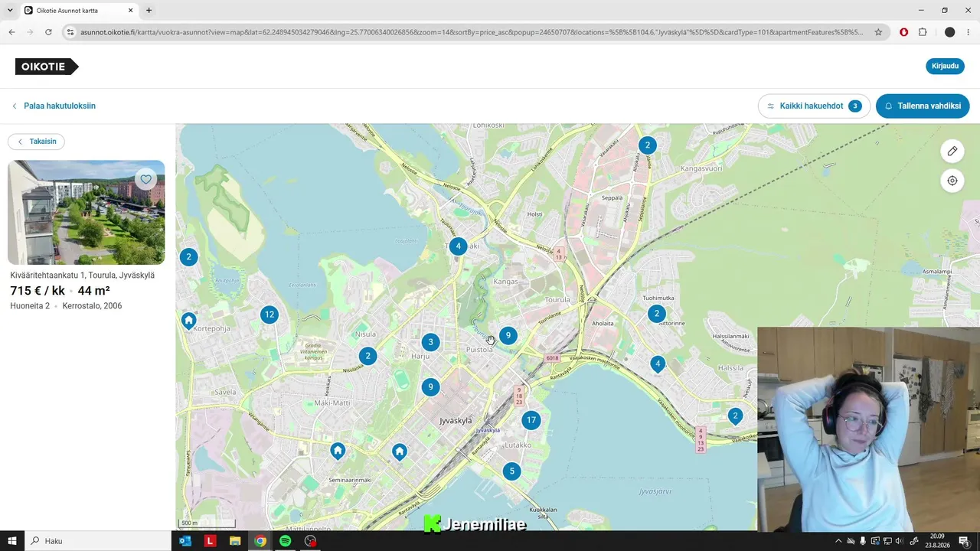The height and width of the screenshot is (551, 980).
Task: Click the red L app in taskbar
Action: (x=210, y=541)
